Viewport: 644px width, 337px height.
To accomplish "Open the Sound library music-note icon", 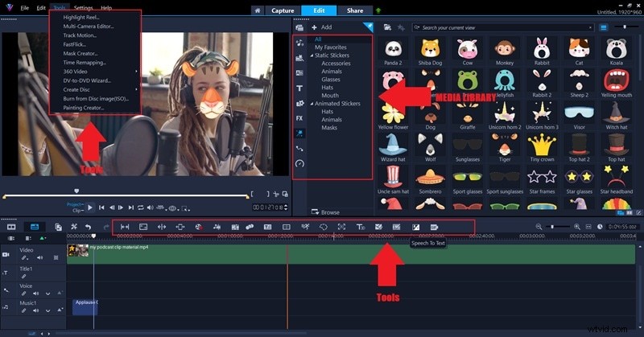I will coord(299,43).
